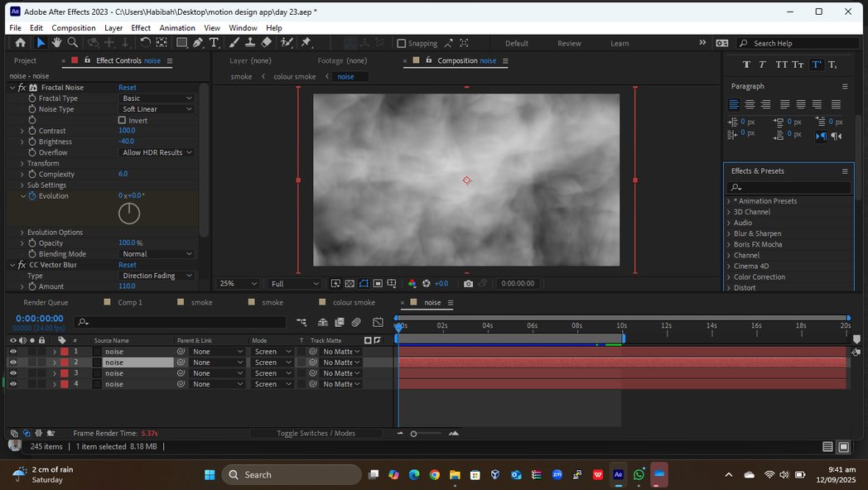Toggle the Snapping checkbox
The height and width of the screenshot is (490, 868).
402,43
